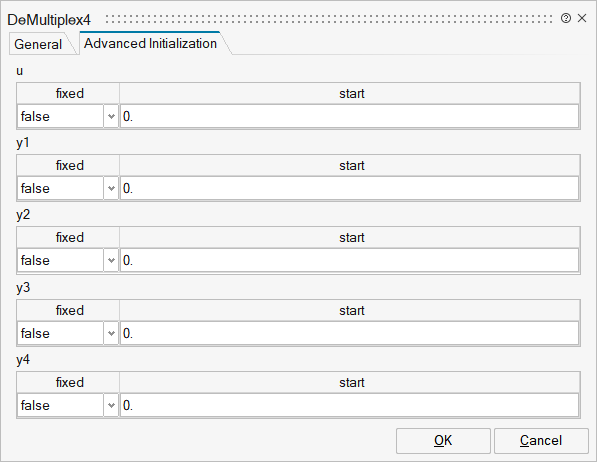The height and width of the screenshot is (462, 597).
Task: Switch to the General tab
Action: (x=38, y=44)
